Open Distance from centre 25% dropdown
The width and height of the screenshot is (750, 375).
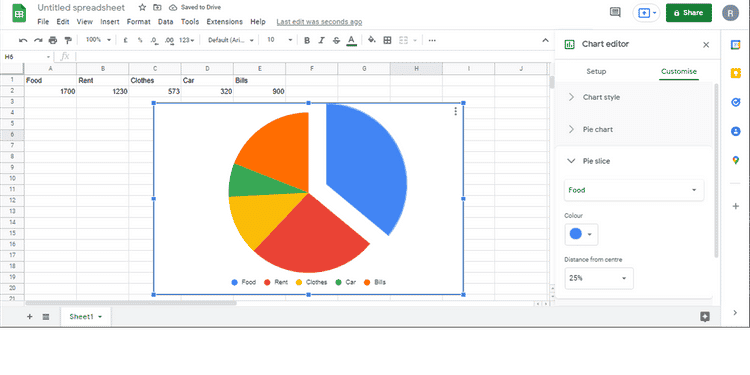click(x=599, y=278)
